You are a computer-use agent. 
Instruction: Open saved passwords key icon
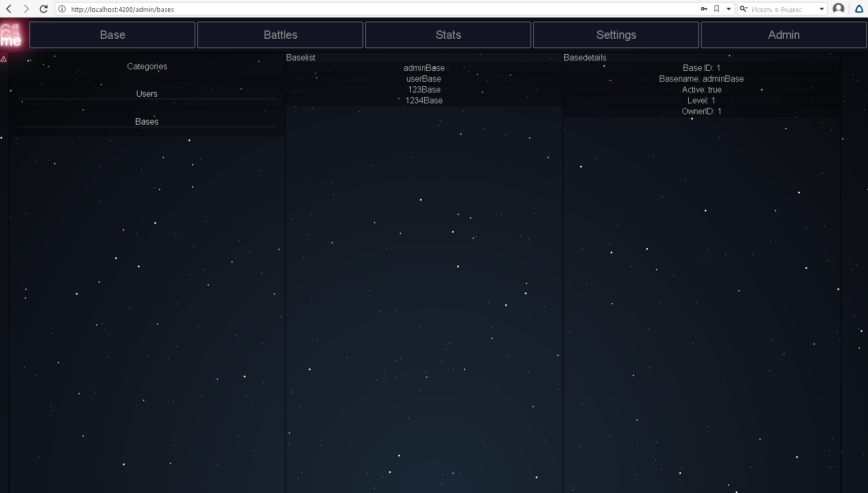click(704, 9)
